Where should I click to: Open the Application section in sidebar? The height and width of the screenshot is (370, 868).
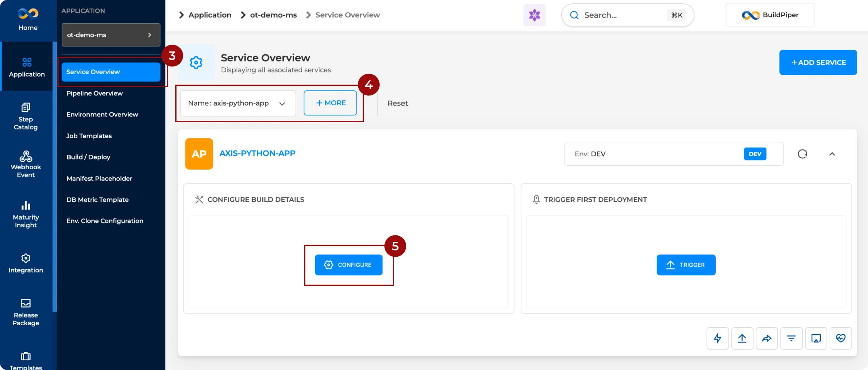point(27,67)
